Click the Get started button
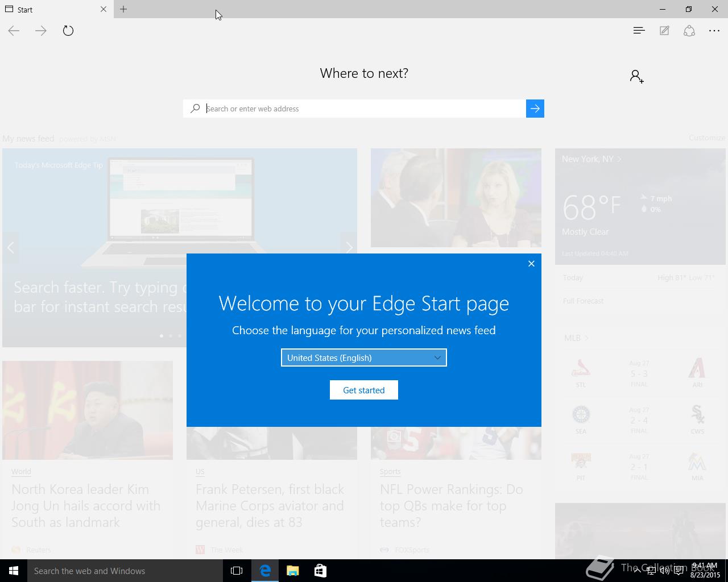The height and width of the screenshot is (582, 728). (x=364, y=390)
